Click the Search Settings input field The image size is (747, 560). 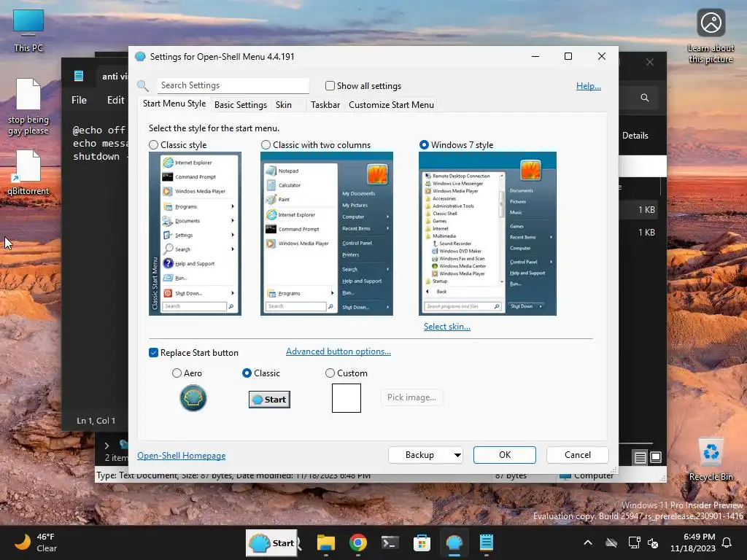[x=233, y=86]
